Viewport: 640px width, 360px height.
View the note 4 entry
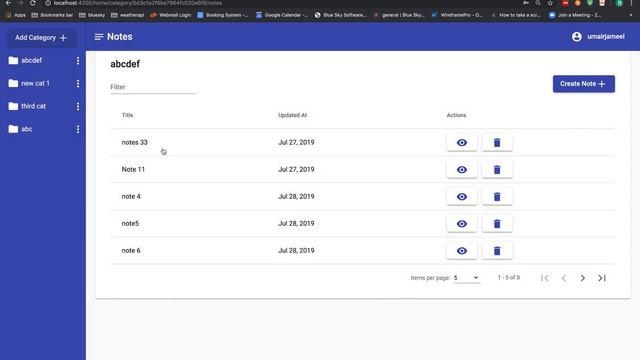tap(462, 197)
